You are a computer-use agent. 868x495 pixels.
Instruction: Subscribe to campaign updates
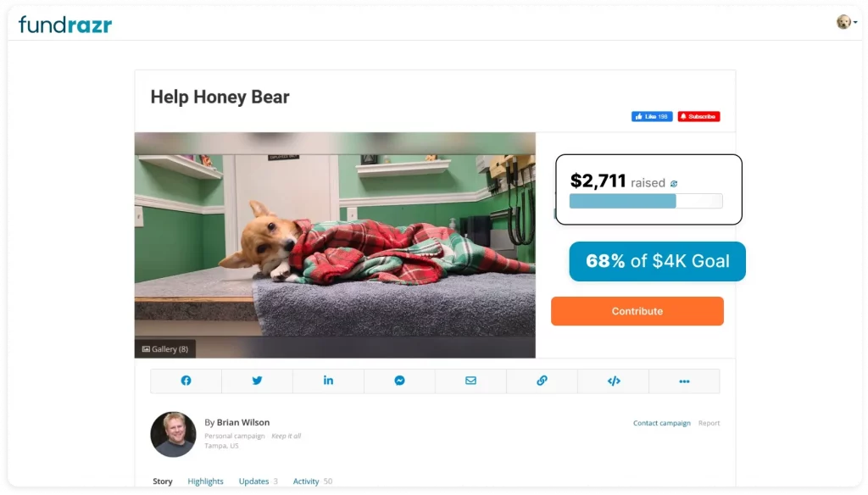[698, 116]
